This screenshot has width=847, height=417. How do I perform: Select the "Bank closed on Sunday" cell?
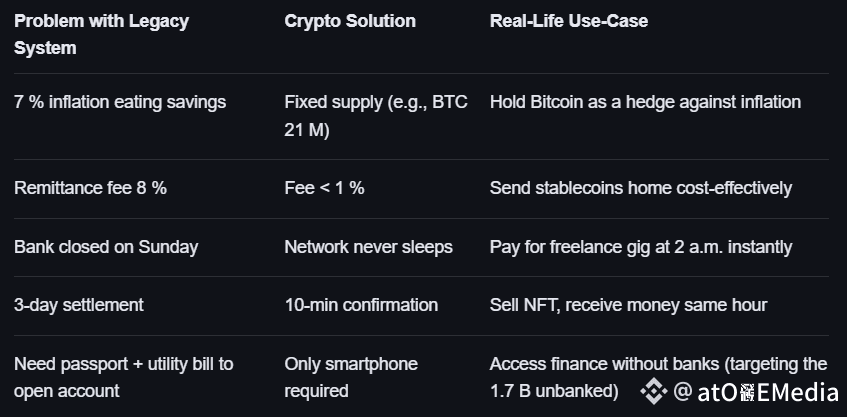pos(106,247)
